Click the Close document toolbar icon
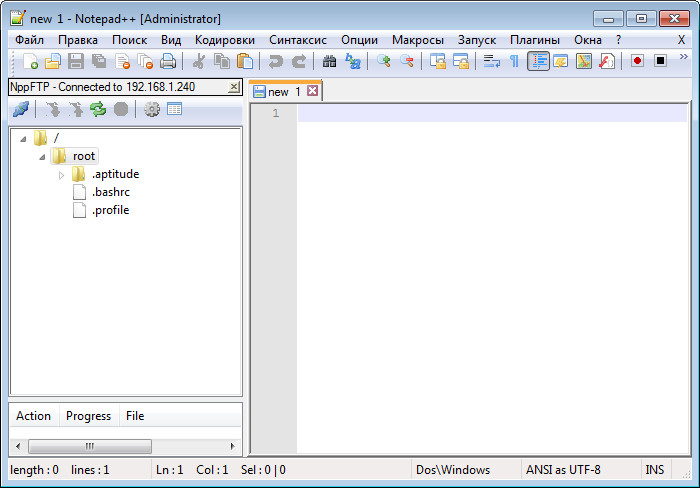 122,61
